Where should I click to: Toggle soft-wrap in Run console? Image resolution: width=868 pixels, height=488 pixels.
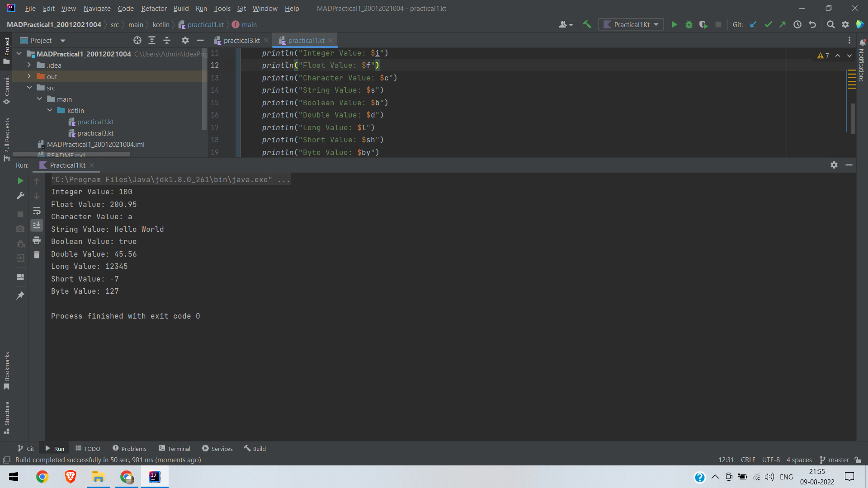37,211
